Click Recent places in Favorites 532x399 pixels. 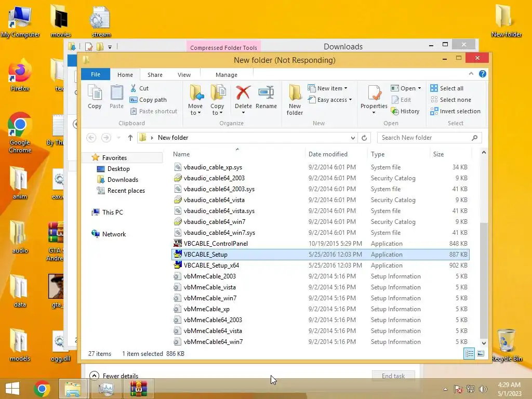(x=121, y=191)
